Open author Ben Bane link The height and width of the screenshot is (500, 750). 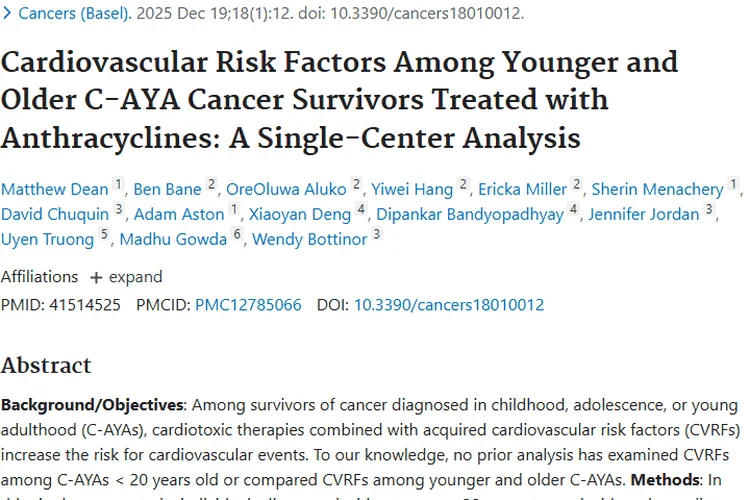point(167,189)
